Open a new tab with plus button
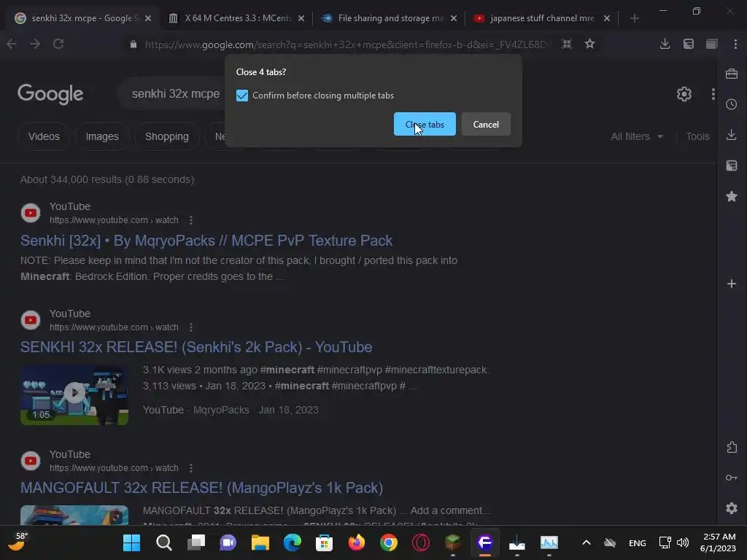The width and height of the screenshot is (747, 560). (634, 18)
